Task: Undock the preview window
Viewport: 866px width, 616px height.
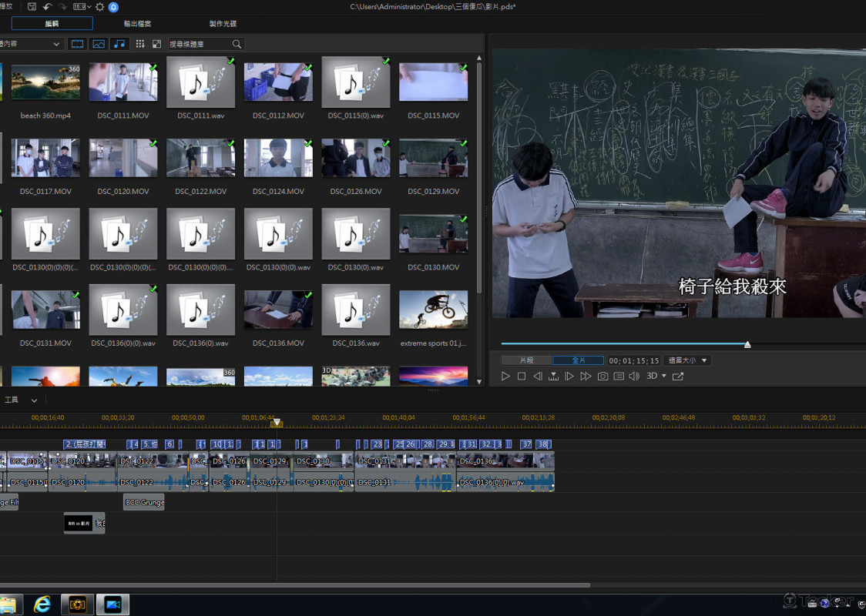Action: pyautogui.click(x=678, y=377)
